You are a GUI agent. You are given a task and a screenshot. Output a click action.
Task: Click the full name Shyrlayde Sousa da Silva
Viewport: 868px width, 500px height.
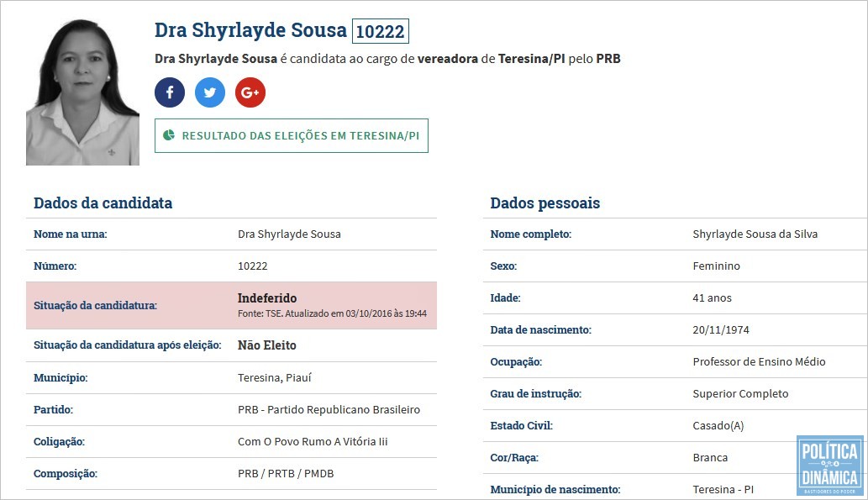pyautogui.click(x=755, y=234)
